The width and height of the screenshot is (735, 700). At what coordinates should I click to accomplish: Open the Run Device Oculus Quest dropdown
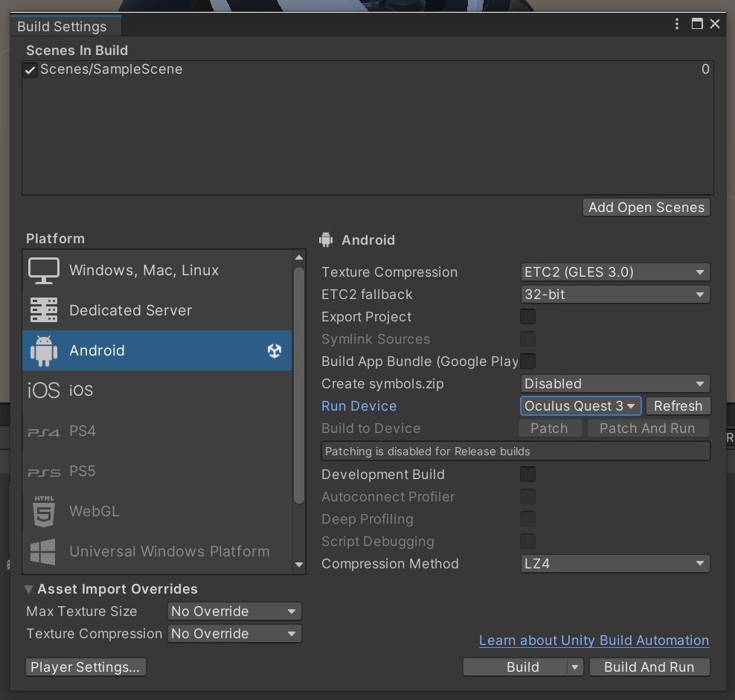pyautogui.click(x=580, y=406)
